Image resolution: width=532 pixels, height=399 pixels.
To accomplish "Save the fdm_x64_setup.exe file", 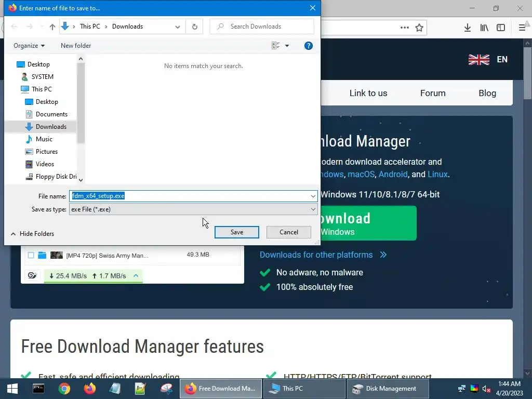I will pos(237,232).
